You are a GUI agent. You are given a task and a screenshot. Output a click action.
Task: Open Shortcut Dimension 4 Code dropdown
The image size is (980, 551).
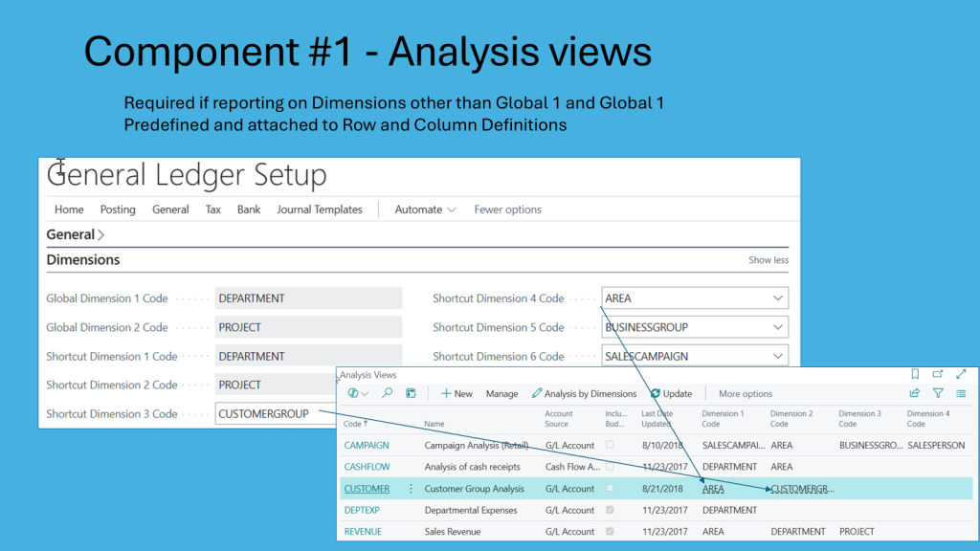[x=777, y=298]
